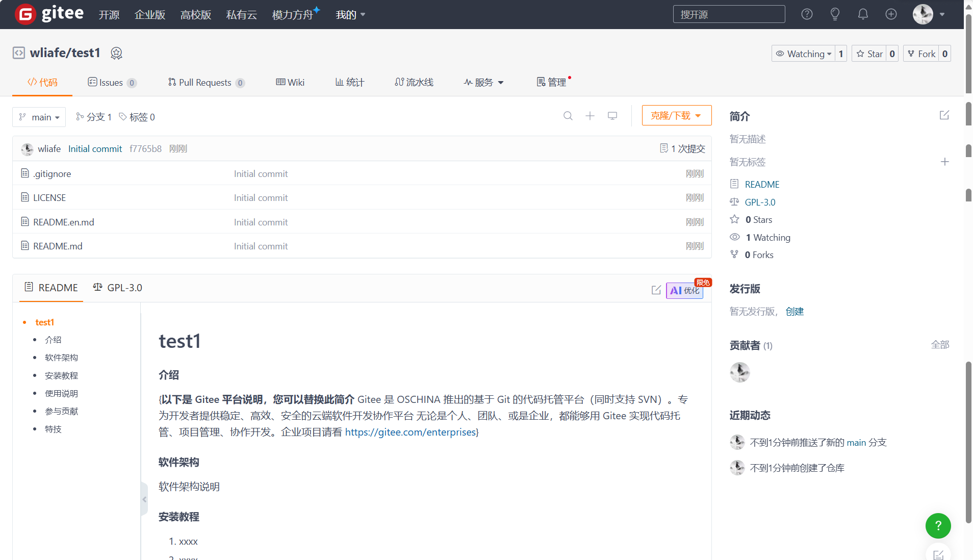
Task: Click the 创建 release link
Action: click(795, 311)
